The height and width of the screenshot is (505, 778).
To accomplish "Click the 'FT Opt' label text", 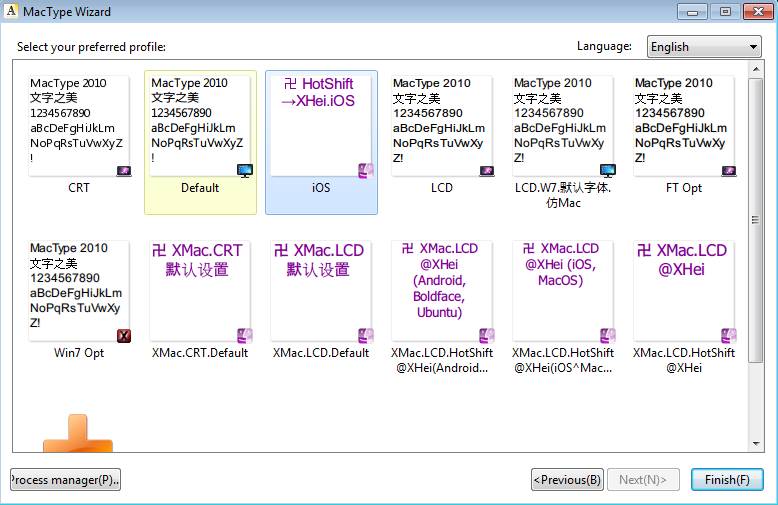I will click(x=684, y=188).
